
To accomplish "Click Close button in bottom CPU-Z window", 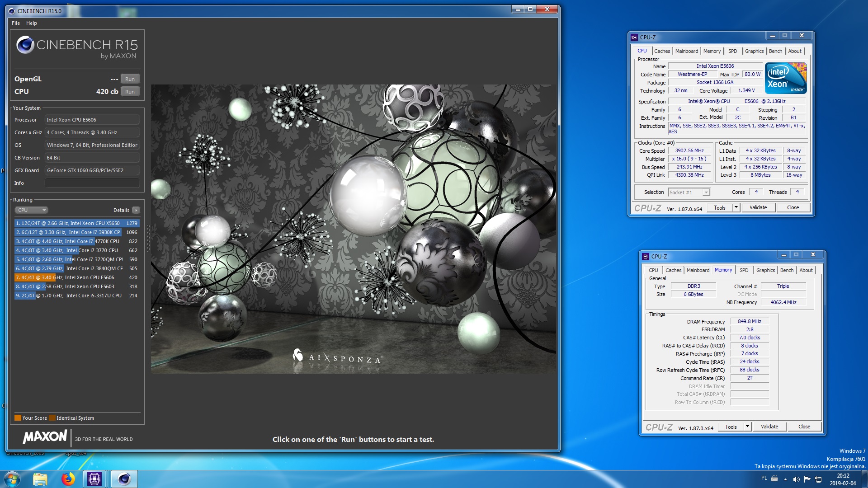I will tap(804, 427).
